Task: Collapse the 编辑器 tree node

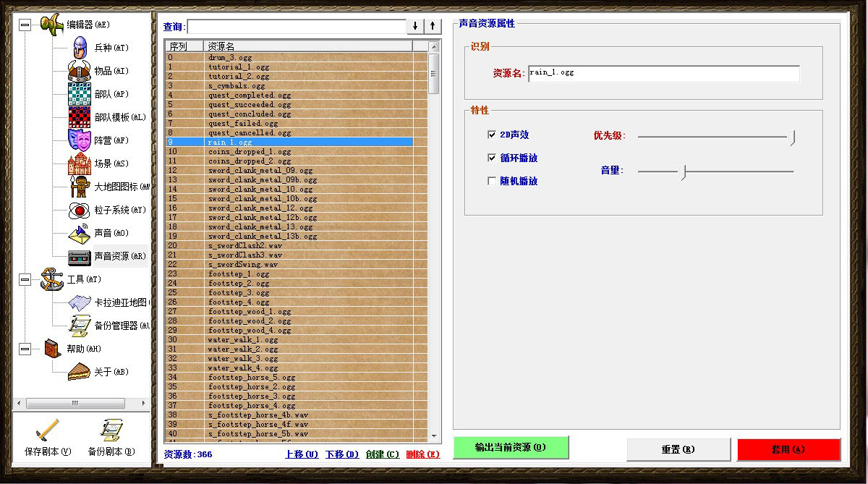Action: click(x=25, y=25)
